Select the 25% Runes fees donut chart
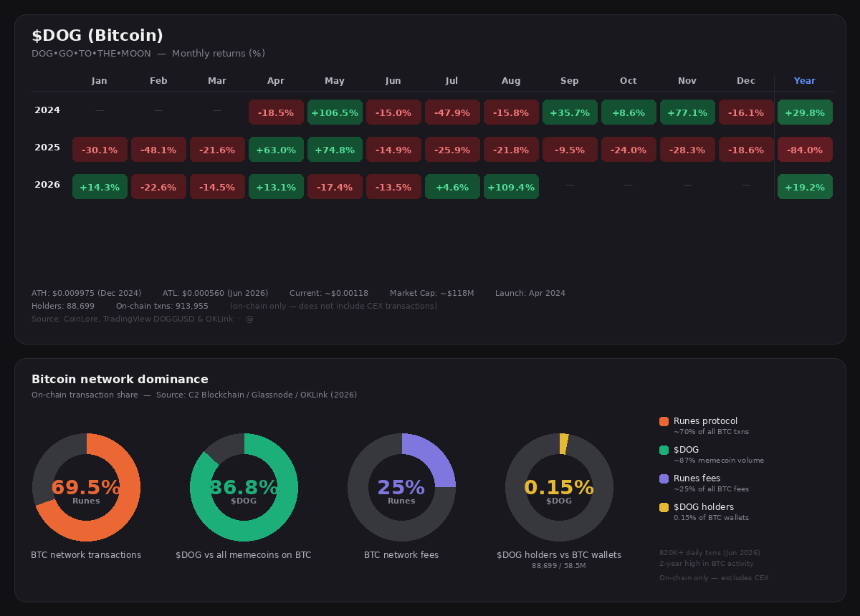The image size is (860, 616). tap(401, 487)
